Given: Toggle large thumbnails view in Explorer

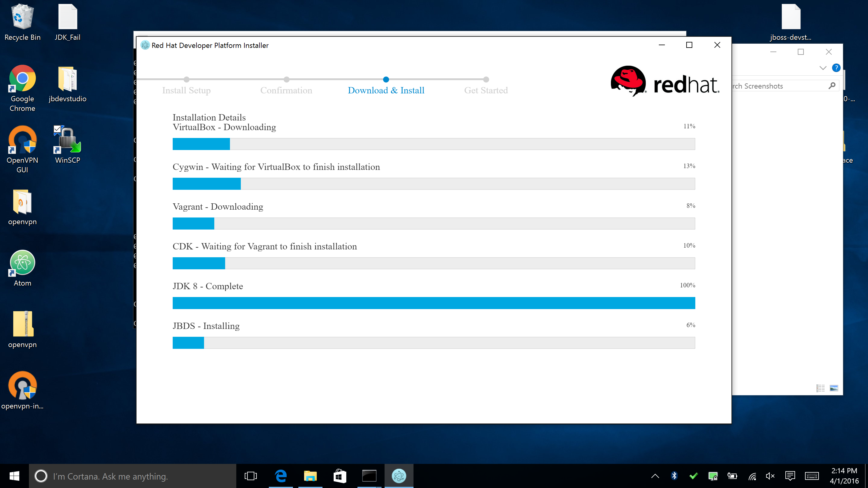Looking at the screenshot, I should coord(834,388).
